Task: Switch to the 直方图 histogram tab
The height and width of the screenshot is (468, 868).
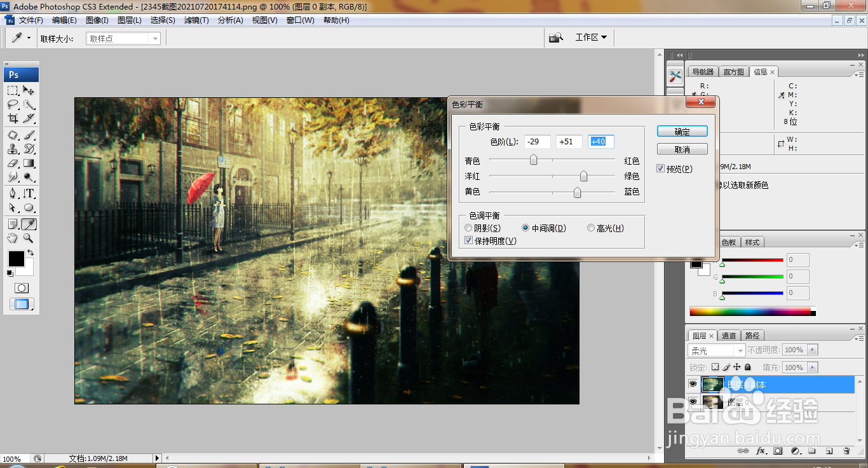Action: click(x=733, y=72)
